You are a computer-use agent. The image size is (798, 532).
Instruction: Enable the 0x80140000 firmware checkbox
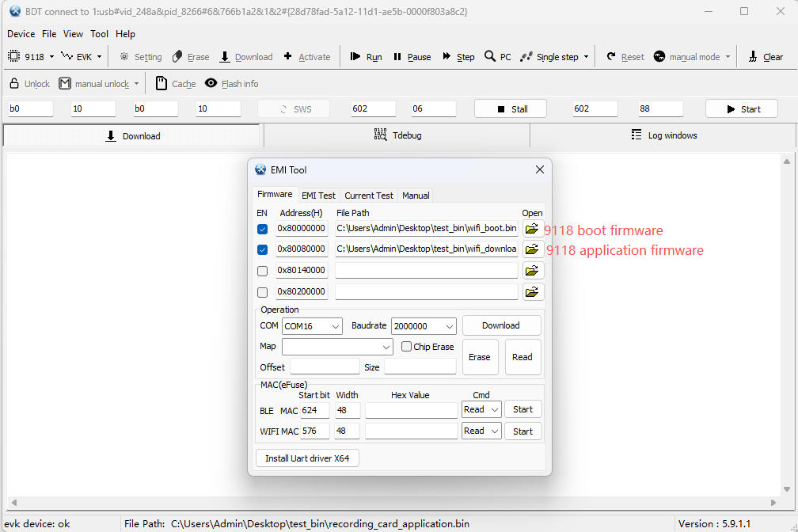coord(263,272)
